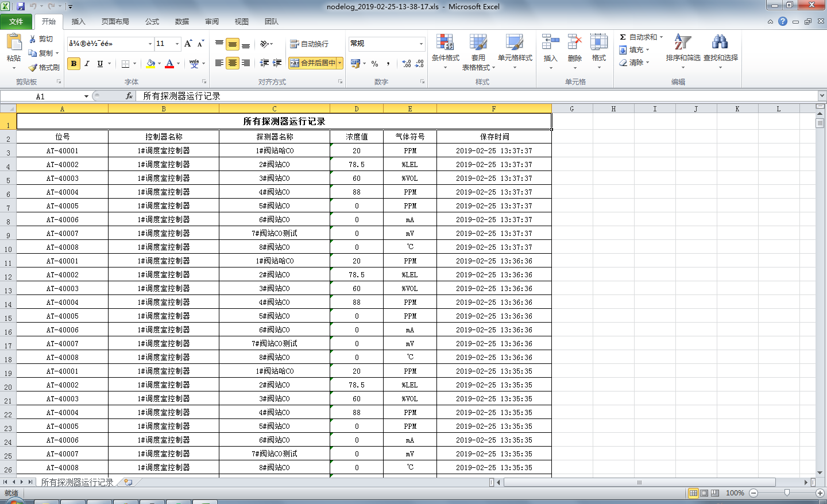Open the cell borders tool
Viewport: 827px width, 504px height.
click(125, 64)
